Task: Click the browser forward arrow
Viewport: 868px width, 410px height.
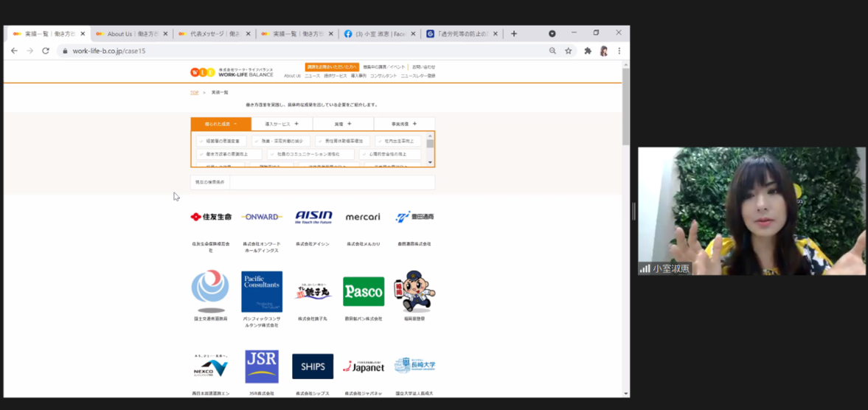Action: [x=30, y=50]
